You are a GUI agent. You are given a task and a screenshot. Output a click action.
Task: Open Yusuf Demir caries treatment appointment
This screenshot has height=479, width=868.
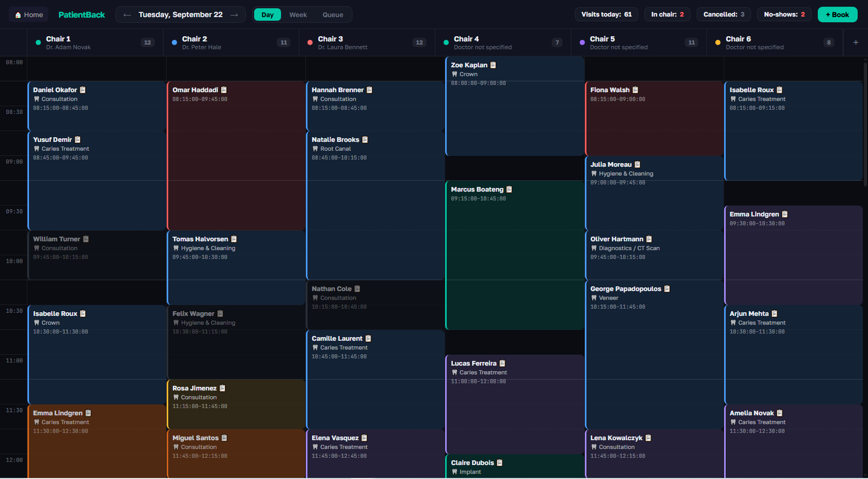(97, 180)
